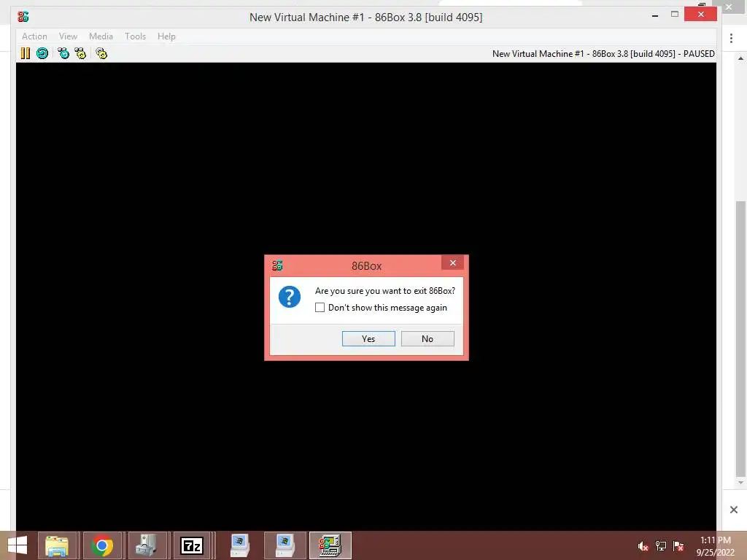Click the background window's vertical scrollbar thumb

click(741, 339)
